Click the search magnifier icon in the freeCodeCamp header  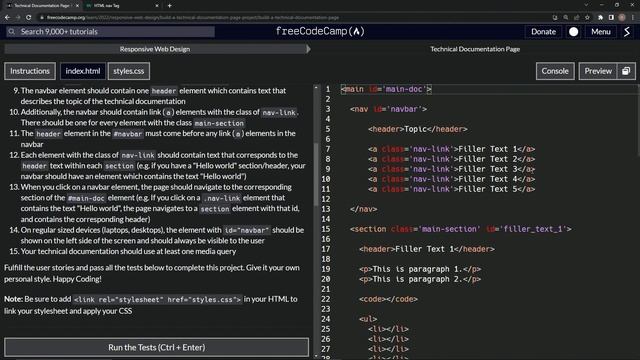point(12,31)
